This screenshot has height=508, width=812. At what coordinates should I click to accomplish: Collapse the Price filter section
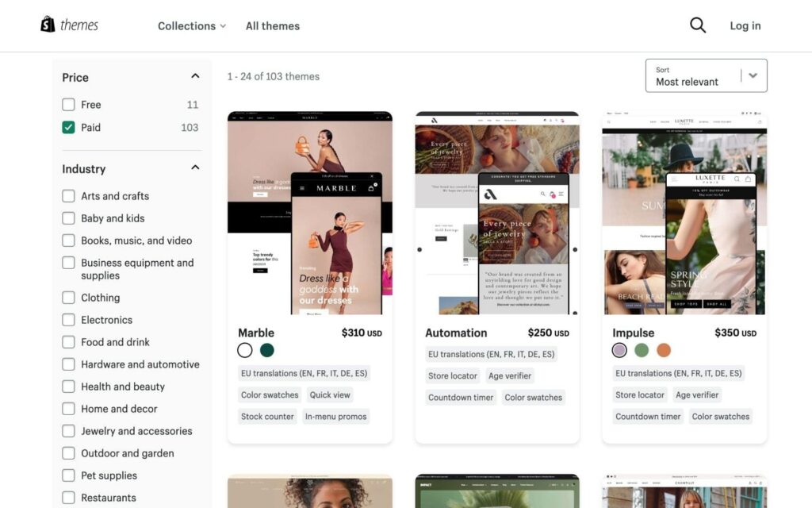pyautogui.click(x=194, y=76)
